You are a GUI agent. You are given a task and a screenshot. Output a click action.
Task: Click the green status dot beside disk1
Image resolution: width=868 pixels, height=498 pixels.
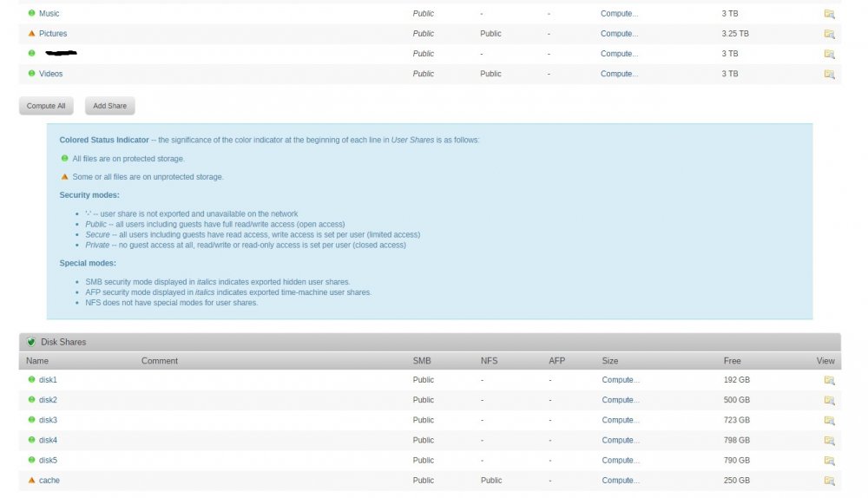(x=31, y=379)
